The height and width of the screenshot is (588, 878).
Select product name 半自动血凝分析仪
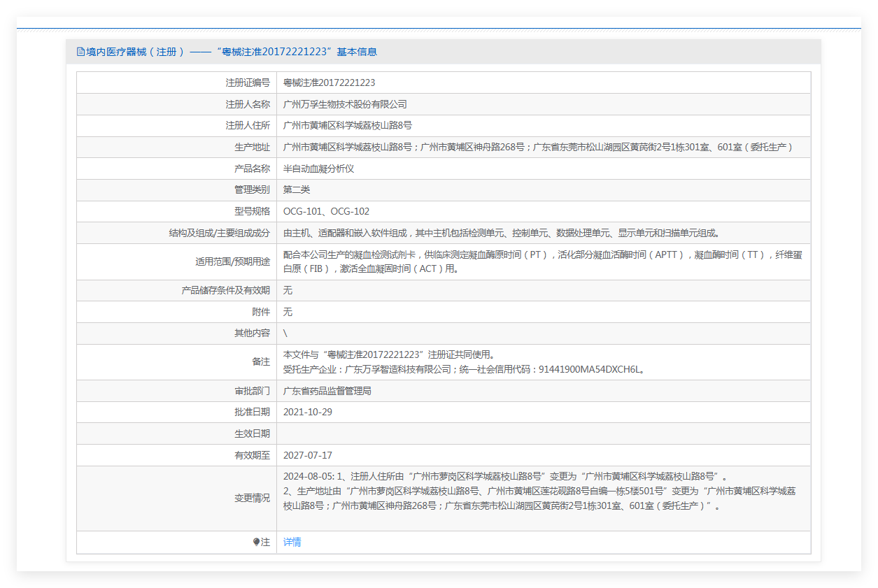click(318, 169)
